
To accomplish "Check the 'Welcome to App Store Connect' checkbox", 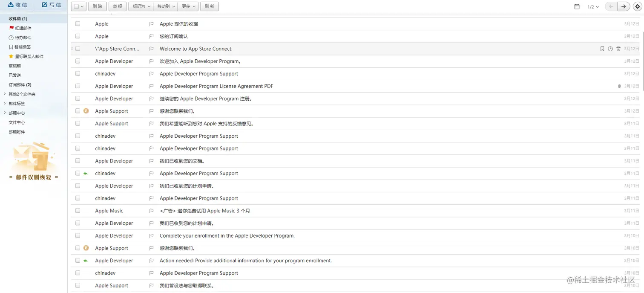I will click(78, 49).
